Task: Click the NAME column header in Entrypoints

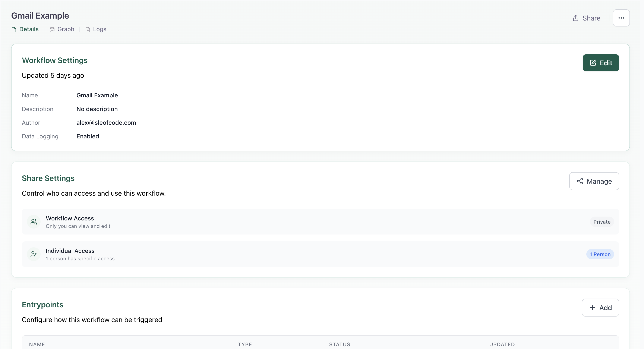Action: (x=37, y=344)
